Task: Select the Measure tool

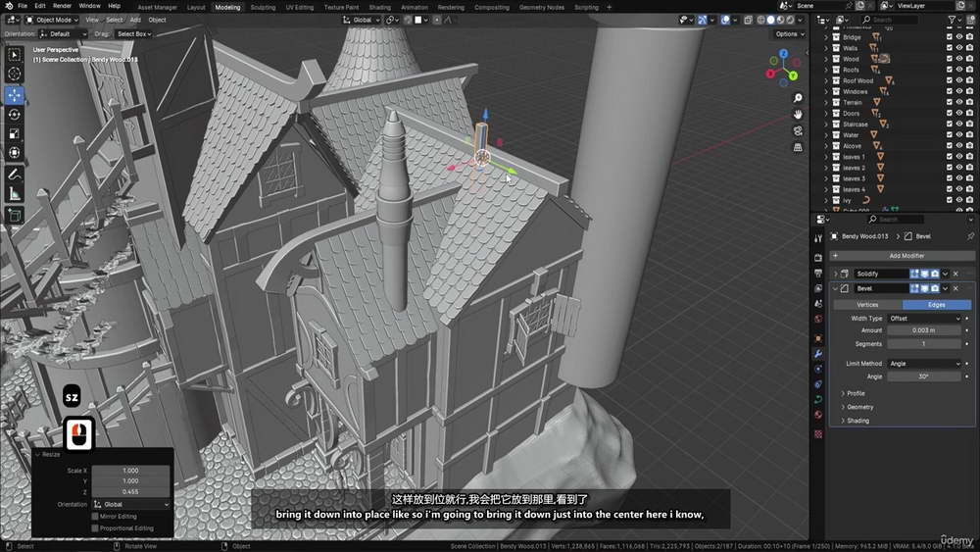Action: 15,194
